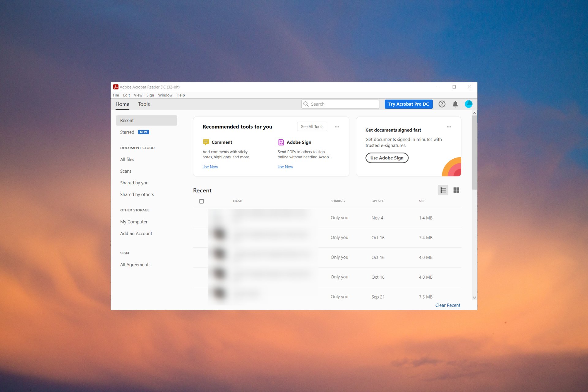Image resolution: width=588 pixels, height=392 pixels.
Task: Click Use Now under Comment tool
Action: click(x=210, y=167)
